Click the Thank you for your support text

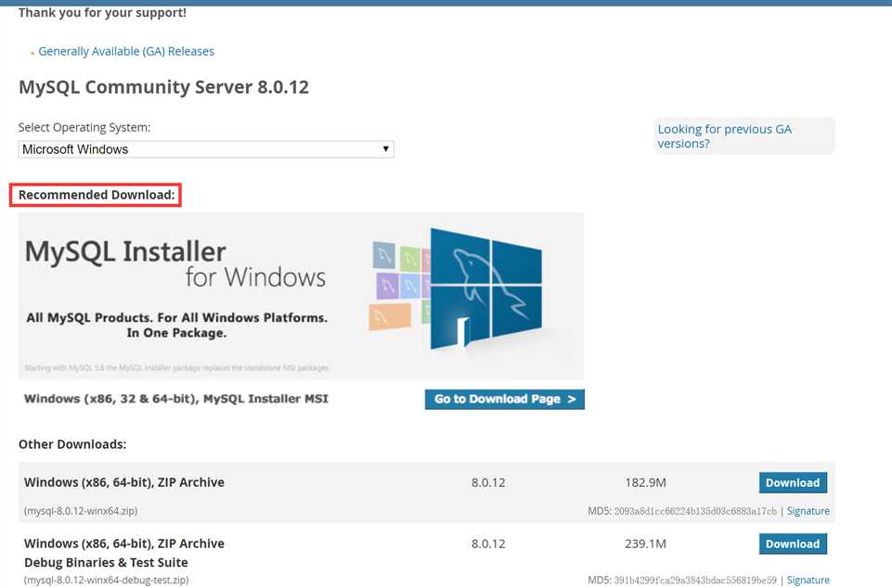pyautogui.click(x=102, y=12)
